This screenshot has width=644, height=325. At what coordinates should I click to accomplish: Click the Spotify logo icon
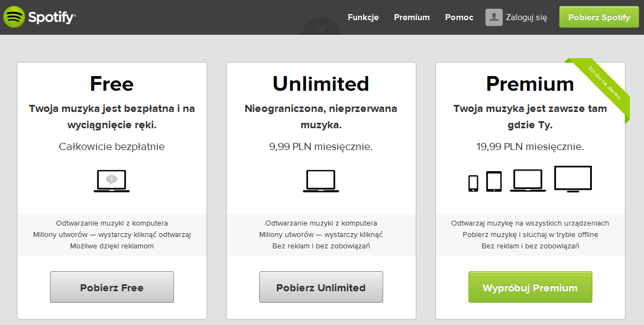click(x=15, y=17)
